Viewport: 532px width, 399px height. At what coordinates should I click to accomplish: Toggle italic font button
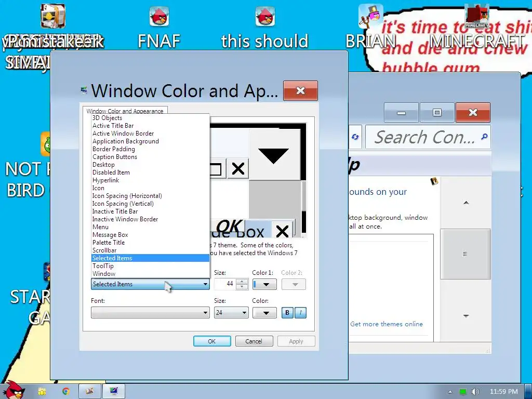[301, 312]
